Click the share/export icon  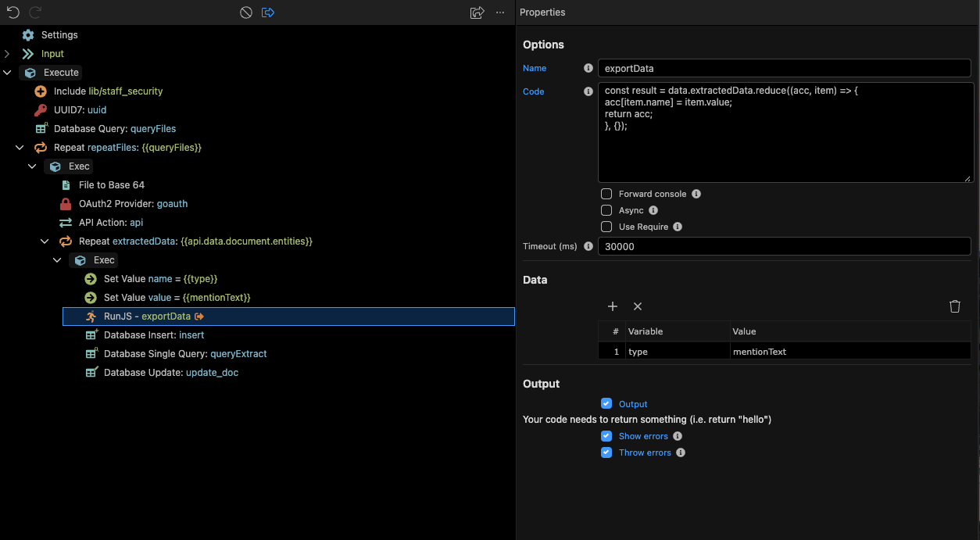tap(477, 13)
